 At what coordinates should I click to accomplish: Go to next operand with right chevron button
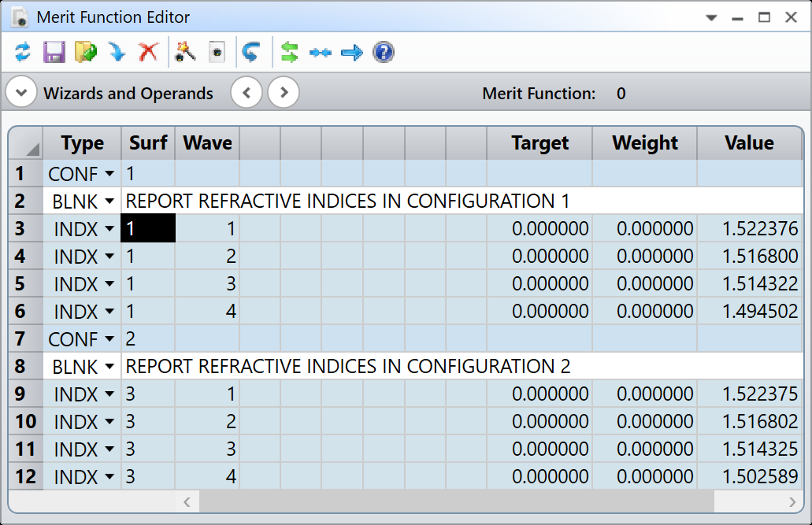click(284, 93)
